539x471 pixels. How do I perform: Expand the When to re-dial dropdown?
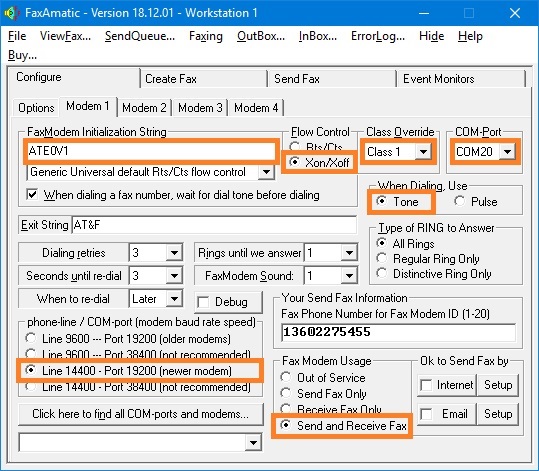[174, 299]
